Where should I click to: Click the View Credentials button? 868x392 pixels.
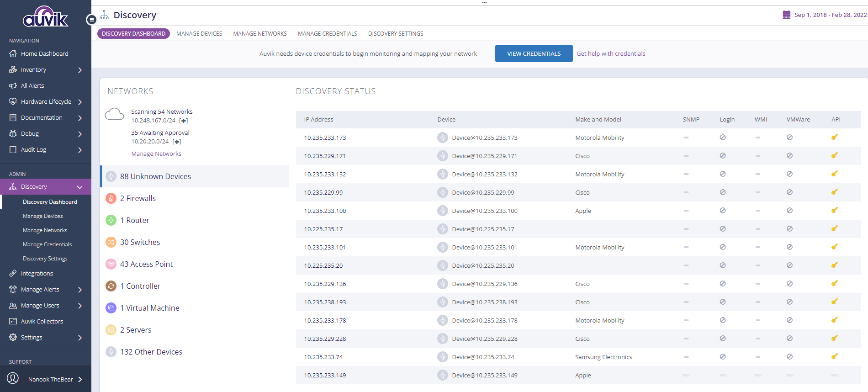click(x=534, y=53)
